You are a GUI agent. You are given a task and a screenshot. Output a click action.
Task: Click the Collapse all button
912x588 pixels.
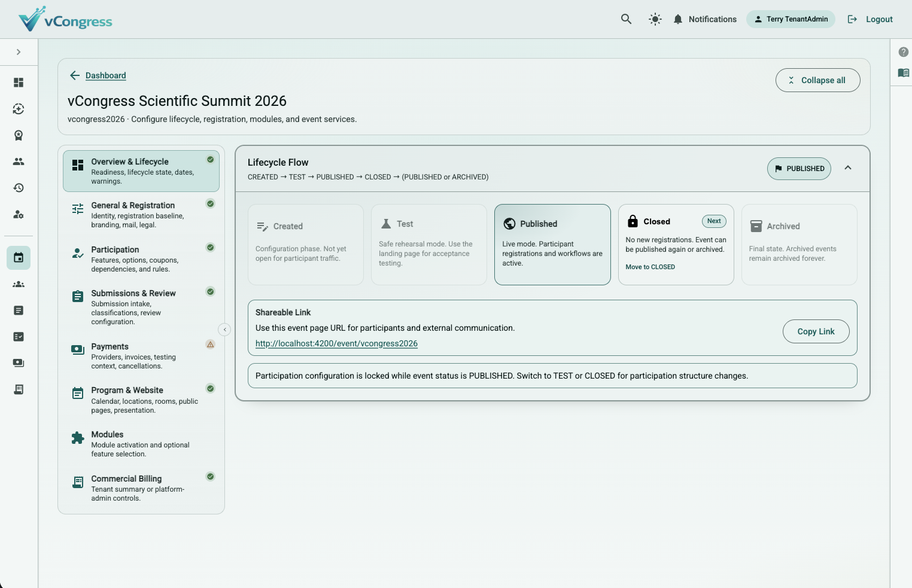coord(817,80)
